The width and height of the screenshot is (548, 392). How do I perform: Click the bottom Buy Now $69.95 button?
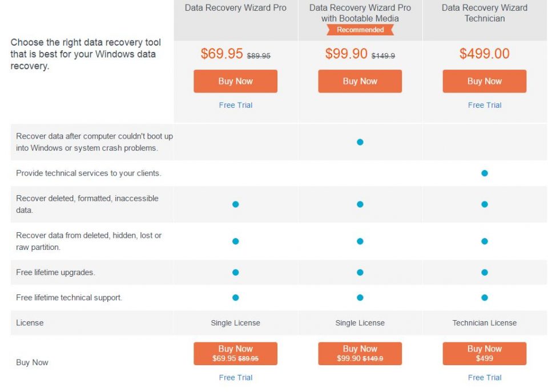[x=235, y=353]
